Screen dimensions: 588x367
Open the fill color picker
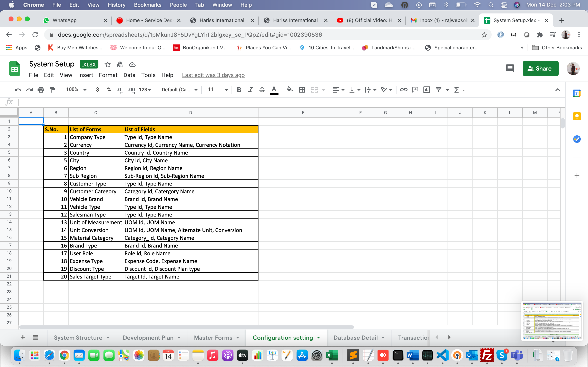pyautogui.click(x=290, y=90)
